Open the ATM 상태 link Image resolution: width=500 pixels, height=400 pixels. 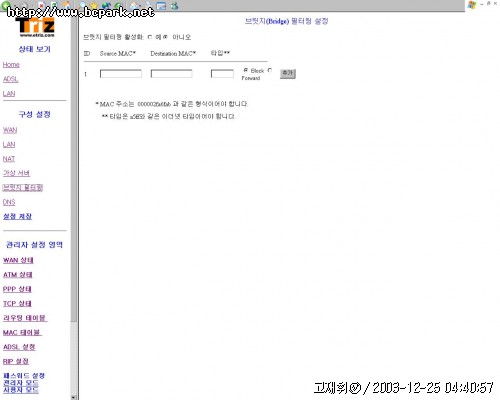pos(18,275)
